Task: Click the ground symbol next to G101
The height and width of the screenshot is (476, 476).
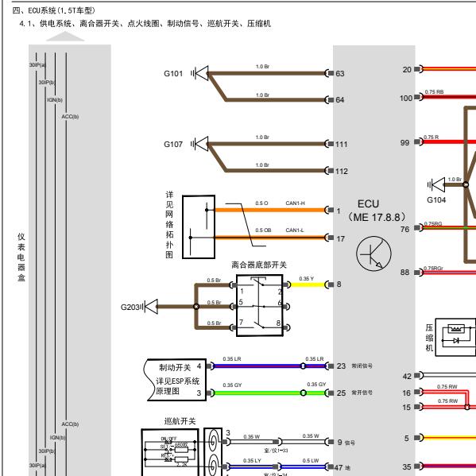Action: pos(199,73)
